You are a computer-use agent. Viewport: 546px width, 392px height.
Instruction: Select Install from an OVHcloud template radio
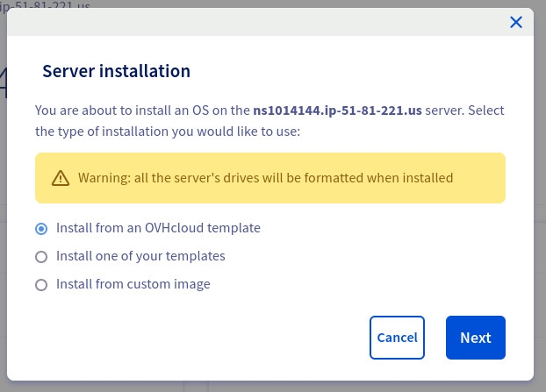pos(41,228)
